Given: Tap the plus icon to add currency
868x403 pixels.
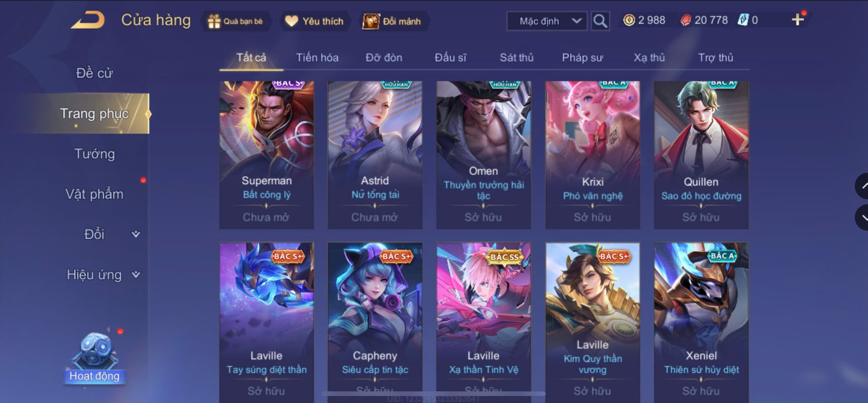Looking at the screenshot, I should [798, 20].
